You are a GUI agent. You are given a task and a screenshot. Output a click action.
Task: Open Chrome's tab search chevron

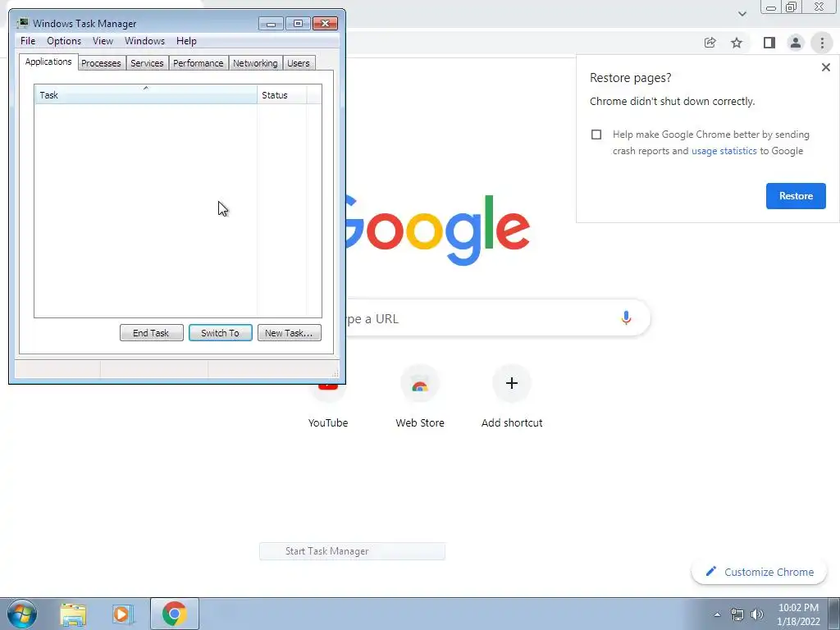[x=742, y=13]
